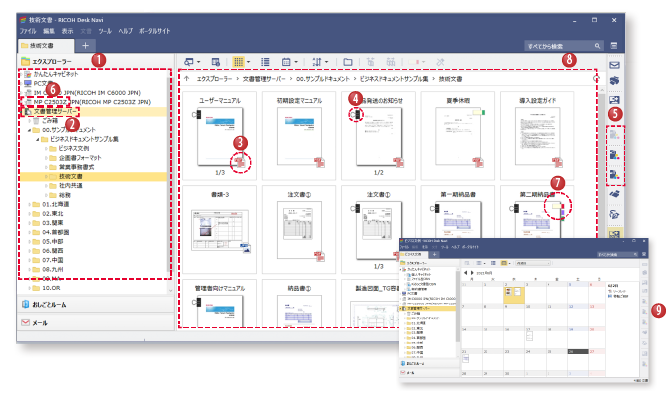This screenshot has width=668, height=394.
Task: Open the 表示 menu in the main window
Action: 67,31
